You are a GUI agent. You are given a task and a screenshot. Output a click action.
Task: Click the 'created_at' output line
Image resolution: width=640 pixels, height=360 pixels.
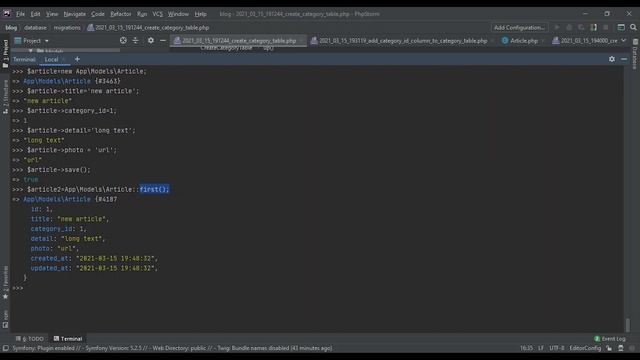coord(94,258)
